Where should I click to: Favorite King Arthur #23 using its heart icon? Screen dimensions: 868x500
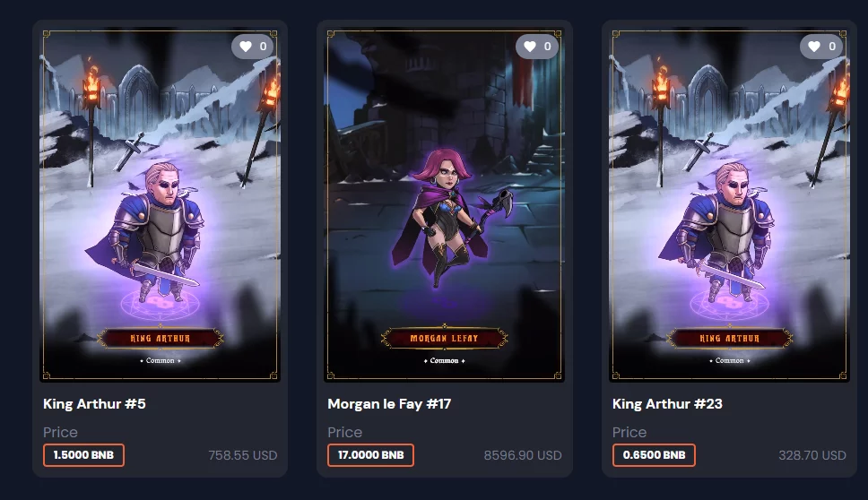point(814,47)
